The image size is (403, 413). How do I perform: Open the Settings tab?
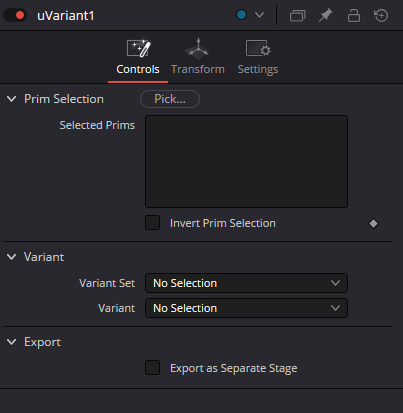coord(258,57)
